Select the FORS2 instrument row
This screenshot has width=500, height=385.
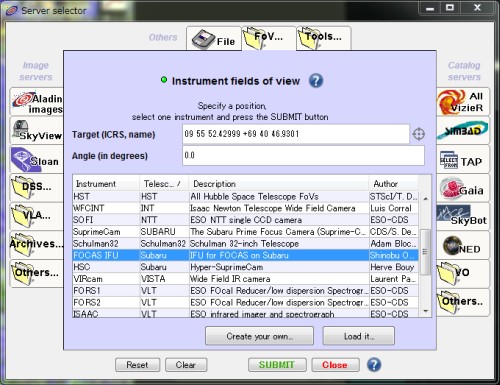coord(245,302)
